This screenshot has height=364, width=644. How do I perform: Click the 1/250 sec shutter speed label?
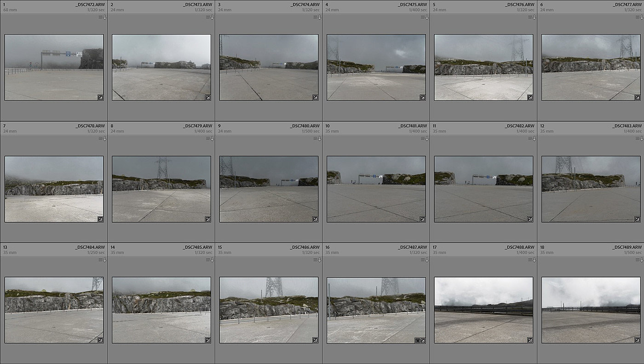pyautogui.click(x=96, y=253)
